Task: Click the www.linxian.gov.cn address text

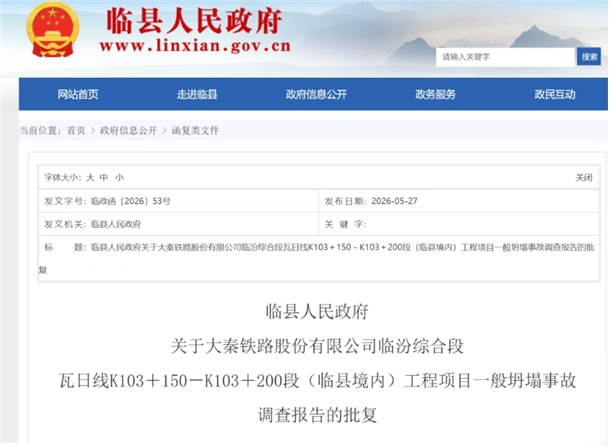Action: (x=195, y=46)
